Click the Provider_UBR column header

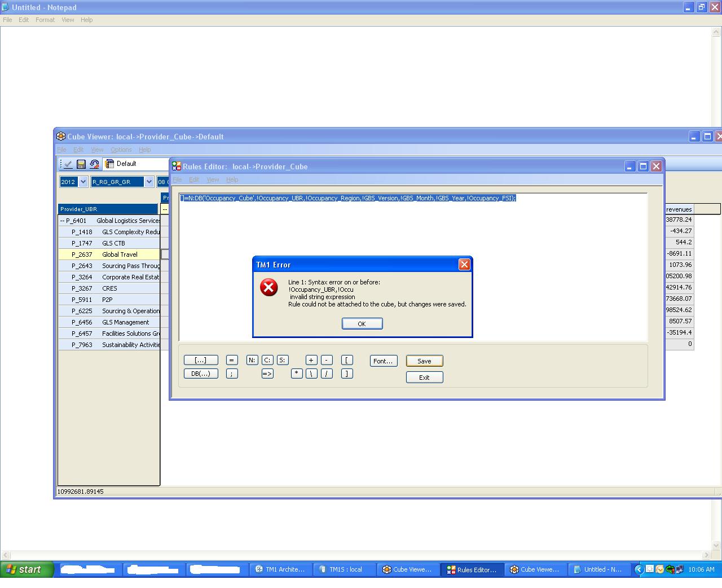pyautogui.click(x=108, y=209)
